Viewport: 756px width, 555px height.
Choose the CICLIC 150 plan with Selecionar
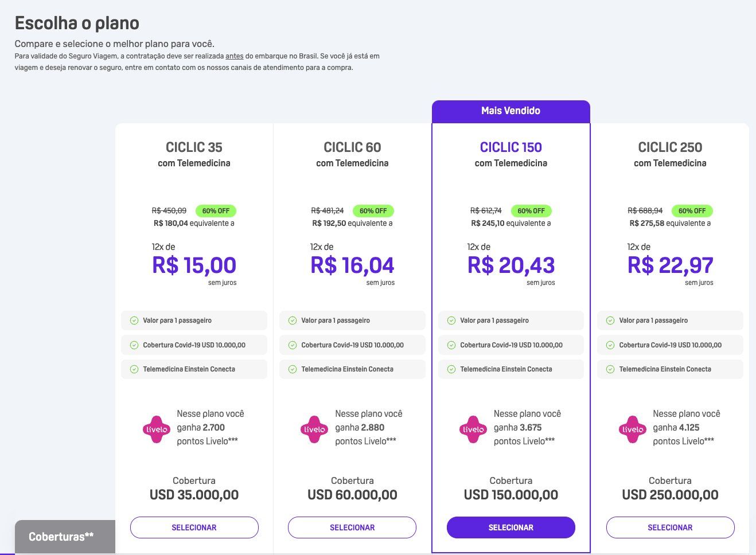point(511,527)
